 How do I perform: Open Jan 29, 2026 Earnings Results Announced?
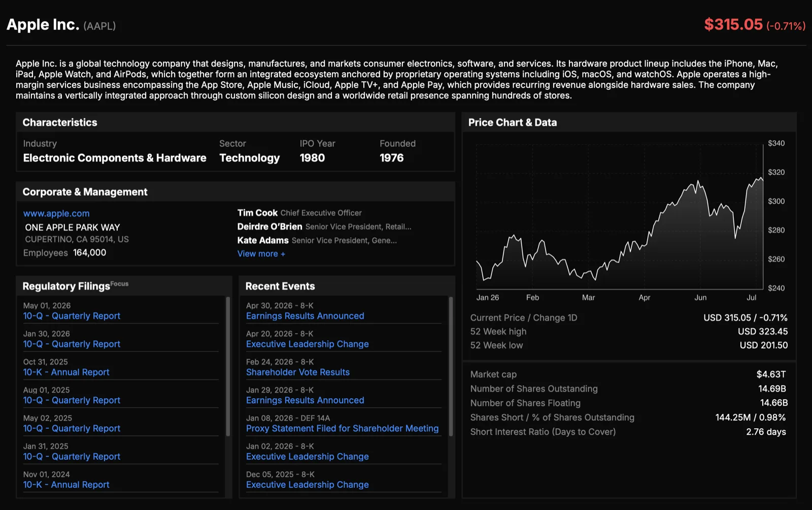[x=305, y=400]
